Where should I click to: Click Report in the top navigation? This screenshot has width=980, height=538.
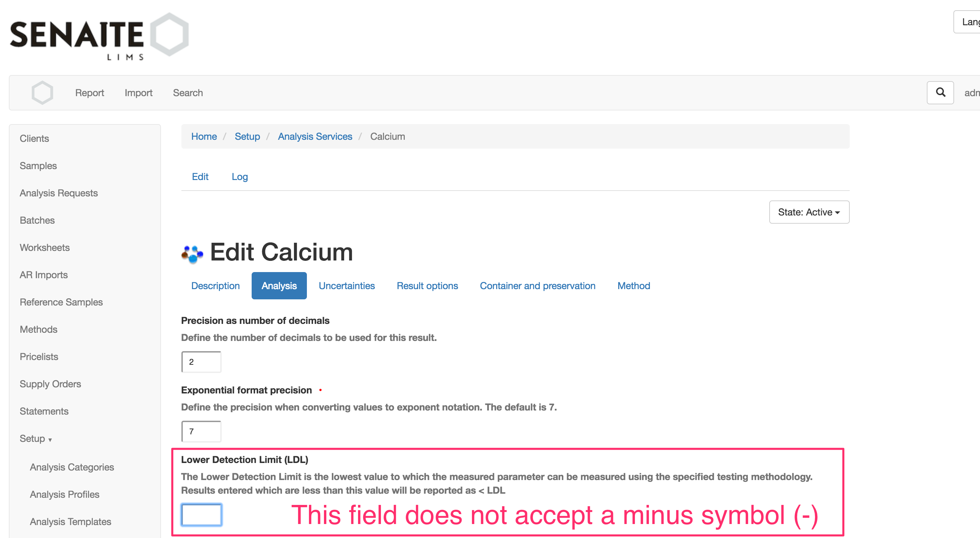click(89, 92)
